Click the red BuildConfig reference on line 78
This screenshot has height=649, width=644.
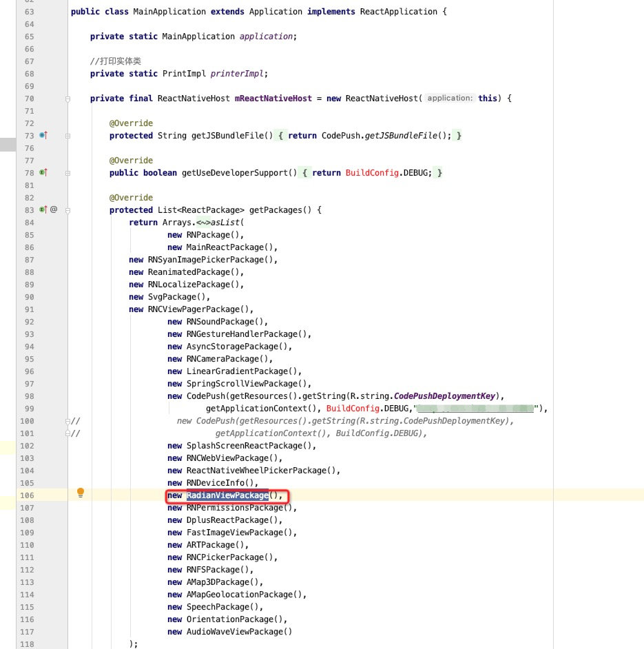coord(372,173)
